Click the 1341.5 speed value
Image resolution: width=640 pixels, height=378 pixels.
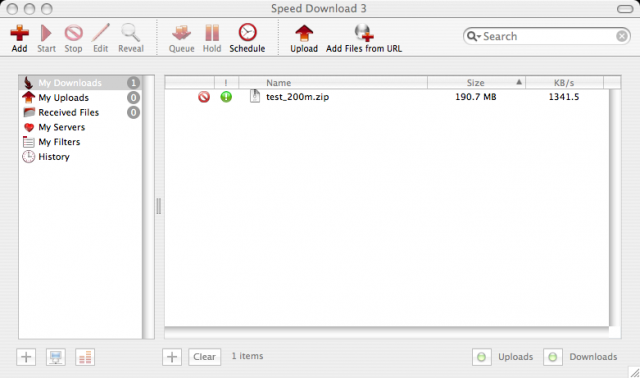pyautogui.click(x=564, y=97)
